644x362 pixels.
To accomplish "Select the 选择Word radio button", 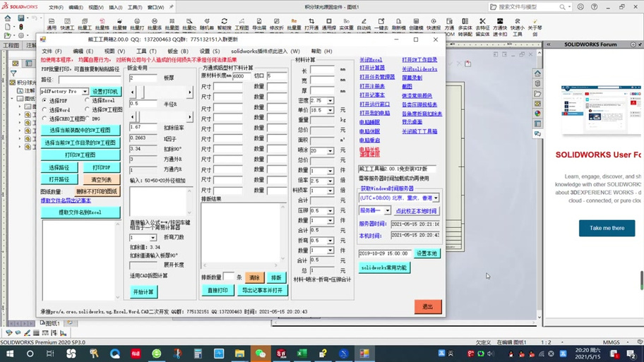I will [44, 109].
